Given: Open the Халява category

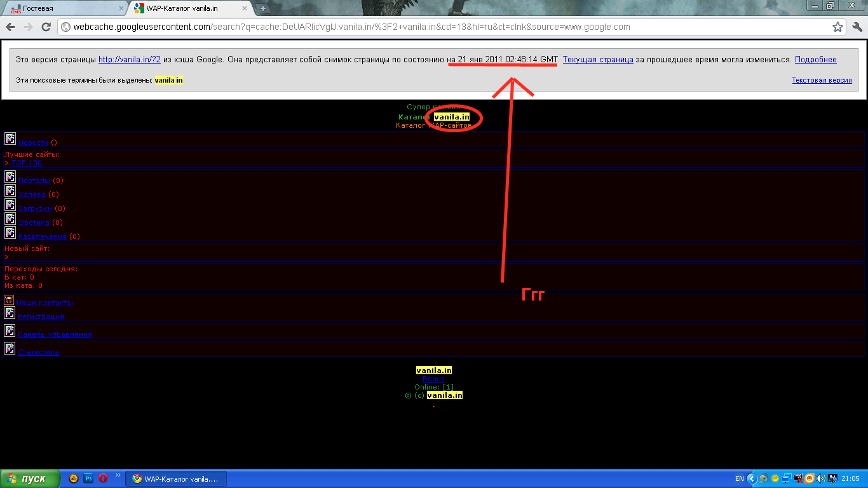Looking at the screenshot, I should pos(32,194).
